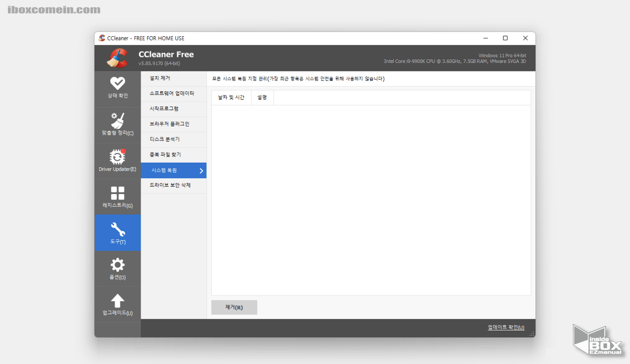Select 설치 제거 from the tools list
This screenshot has width=630, height=364.
pos(163,78)
